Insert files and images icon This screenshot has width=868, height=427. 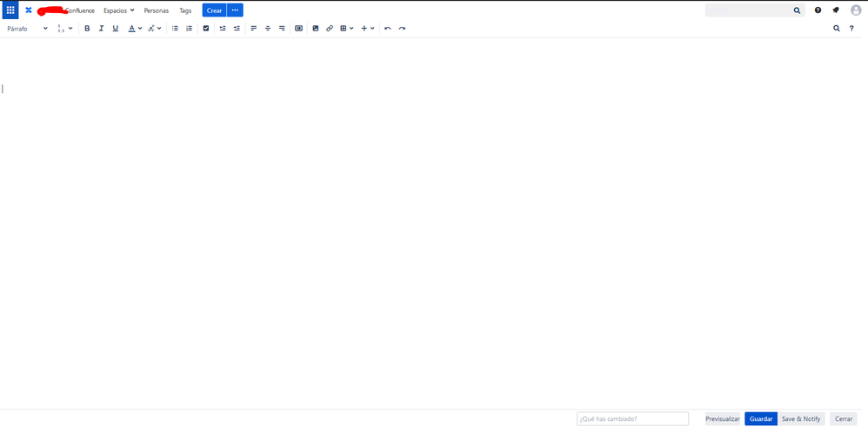coord(316,28)
